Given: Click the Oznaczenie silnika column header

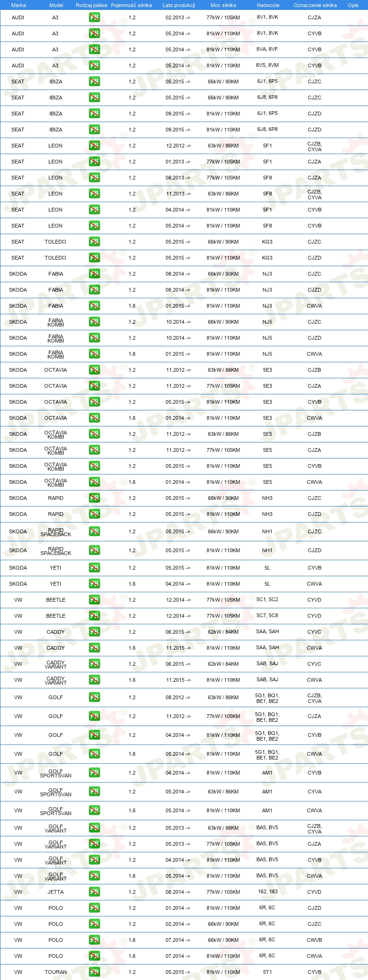Looking at the screenshot, I should click(x=315, y=5).
